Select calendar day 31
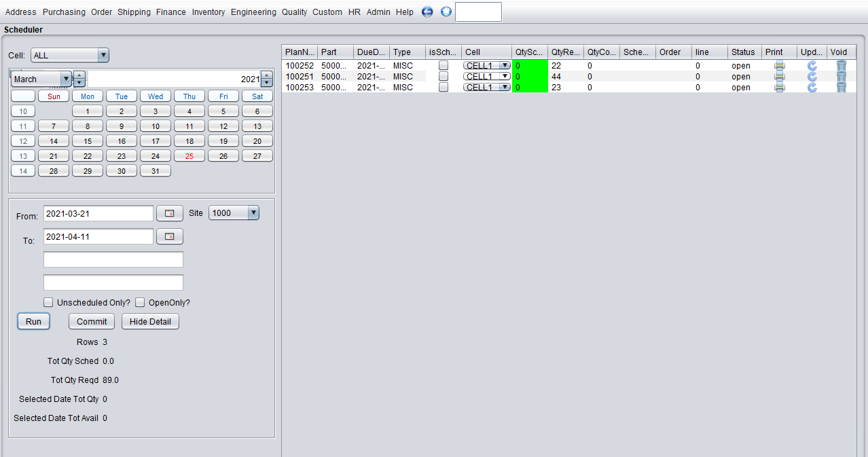 pyautogui.click(x=156, y=171)
